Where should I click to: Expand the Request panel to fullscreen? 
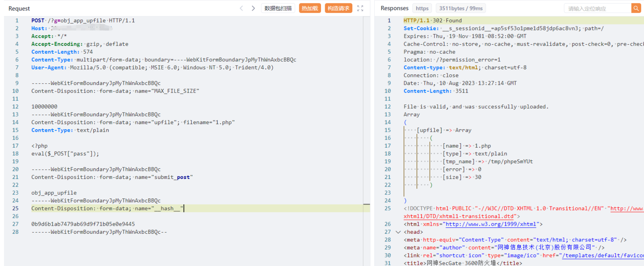[x=360, y=8]
